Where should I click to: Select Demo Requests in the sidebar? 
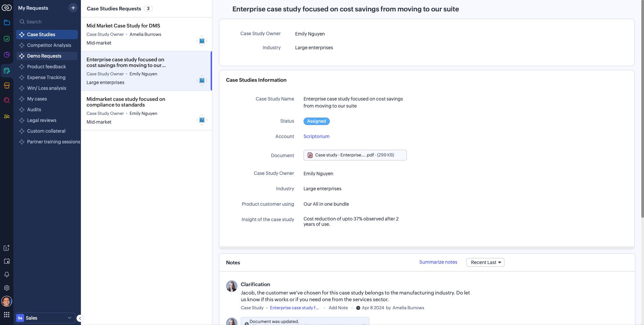coord(47,56)
